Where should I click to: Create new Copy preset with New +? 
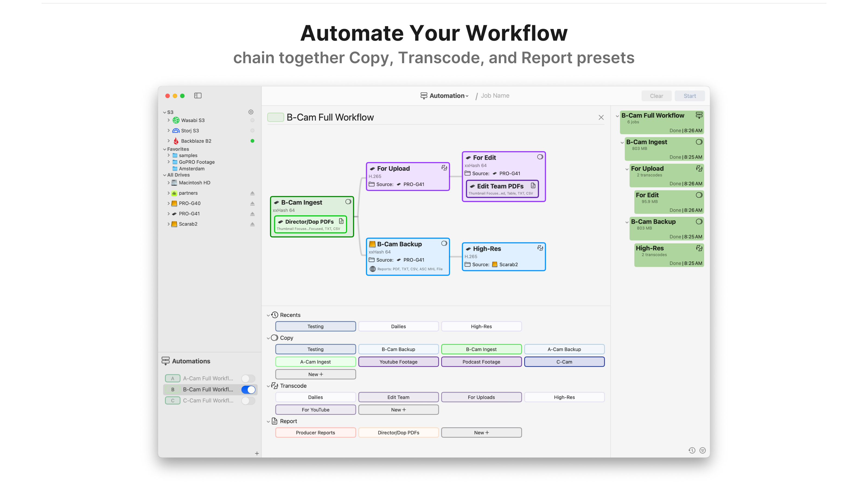click(315, 374)
